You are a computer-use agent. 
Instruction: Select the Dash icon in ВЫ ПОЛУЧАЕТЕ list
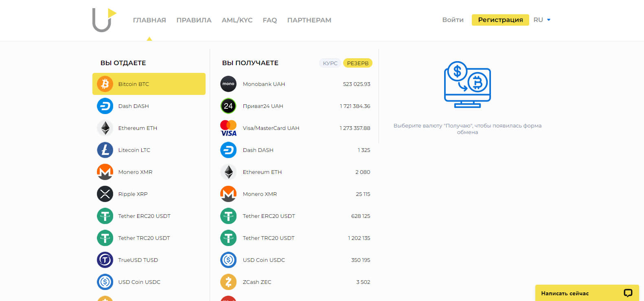pyautogui.click(x=228, y=150)
